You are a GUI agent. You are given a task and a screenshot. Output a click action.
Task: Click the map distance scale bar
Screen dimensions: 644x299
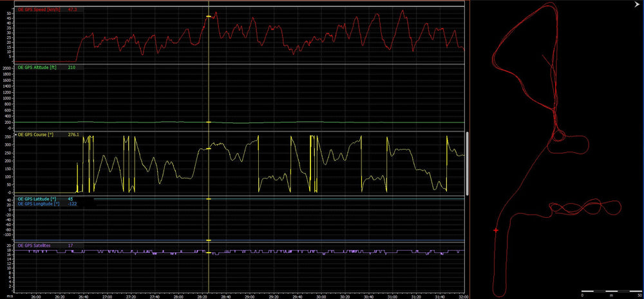click(x=607, y=291)
